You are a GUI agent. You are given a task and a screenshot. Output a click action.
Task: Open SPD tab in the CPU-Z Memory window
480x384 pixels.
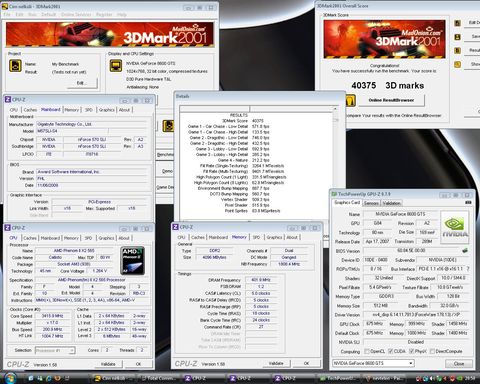click(256, 237)
